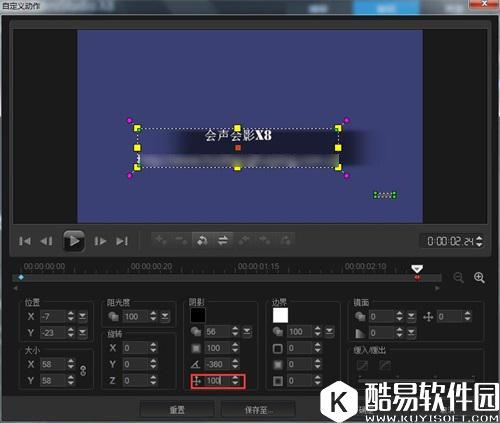Image resolution: width=500 pixels, height=423 pixels.
Task: Click the mirror distance field with move icon
Action: pos(450,316)
